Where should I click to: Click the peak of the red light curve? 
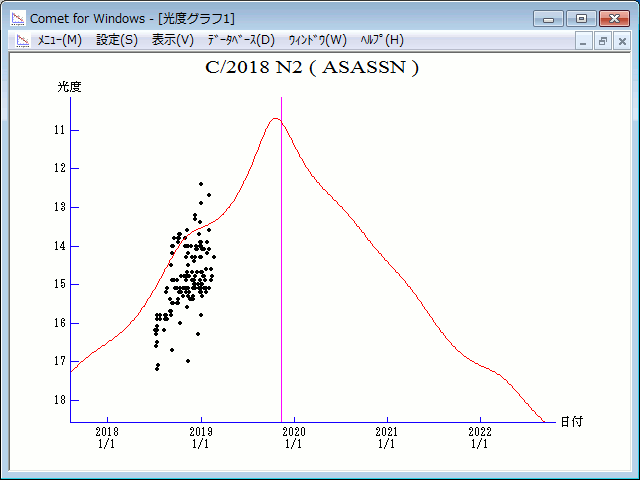tap(275, 119)
